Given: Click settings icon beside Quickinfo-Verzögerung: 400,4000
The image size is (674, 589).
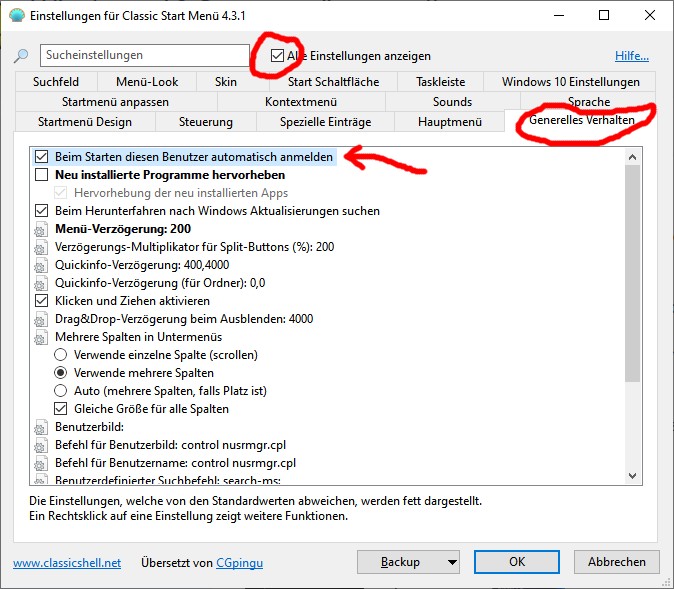Looking at the screenshot, I should 41,265.
